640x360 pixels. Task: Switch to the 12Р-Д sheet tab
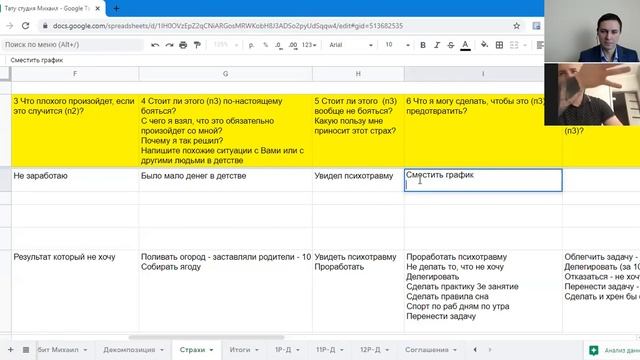[x=370, y=350]
